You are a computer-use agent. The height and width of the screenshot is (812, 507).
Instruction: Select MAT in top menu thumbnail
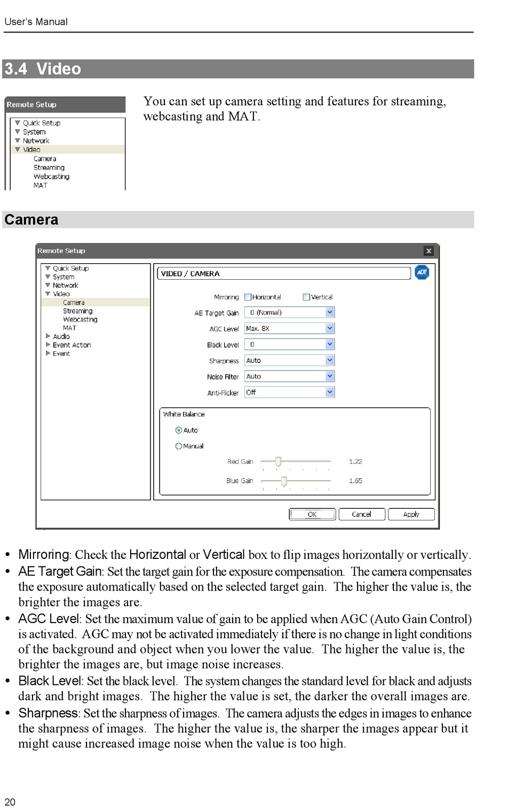pos(40,185)
